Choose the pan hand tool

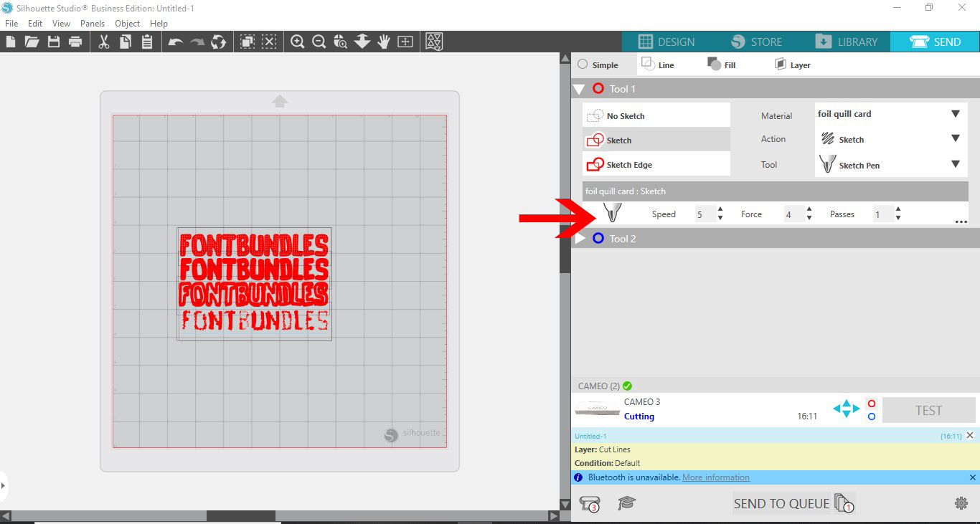[384, 42]
